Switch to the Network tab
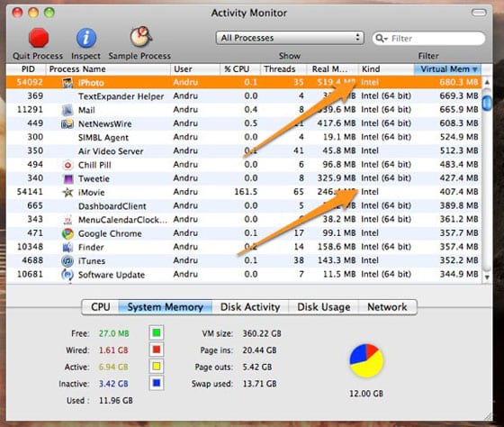 click(387, 307)
